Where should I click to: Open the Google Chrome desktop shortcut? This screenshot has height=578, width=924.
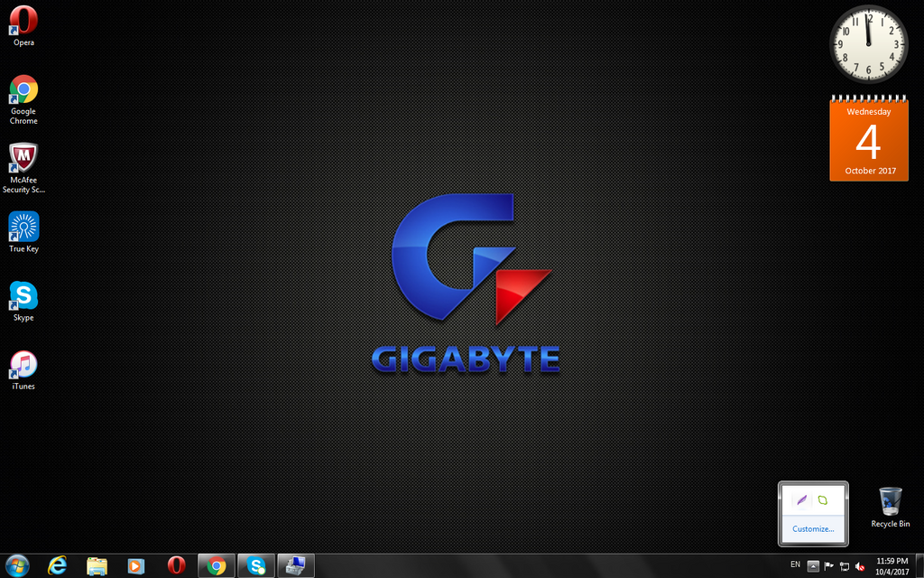pos(23,99)
